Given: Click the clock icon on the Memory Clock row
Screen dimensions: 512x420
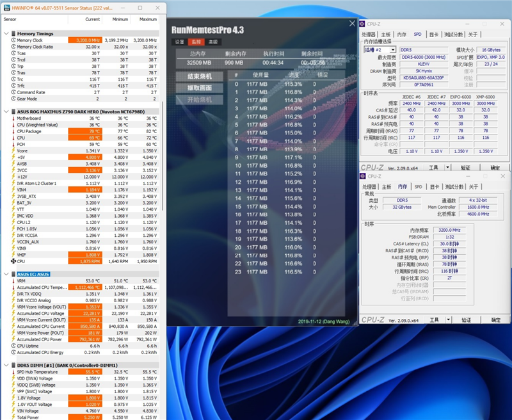Looking at the screenshot, I should click(13, 40).
